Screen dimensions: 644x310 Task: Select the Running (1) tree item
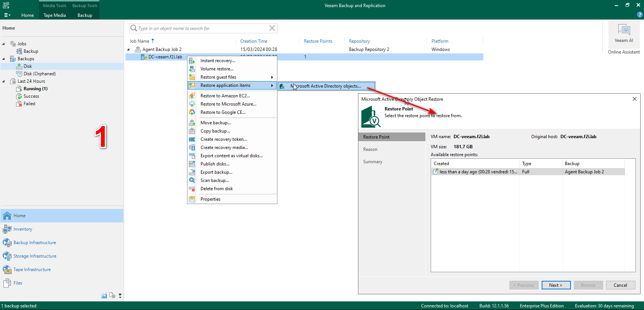click(36, 89)
